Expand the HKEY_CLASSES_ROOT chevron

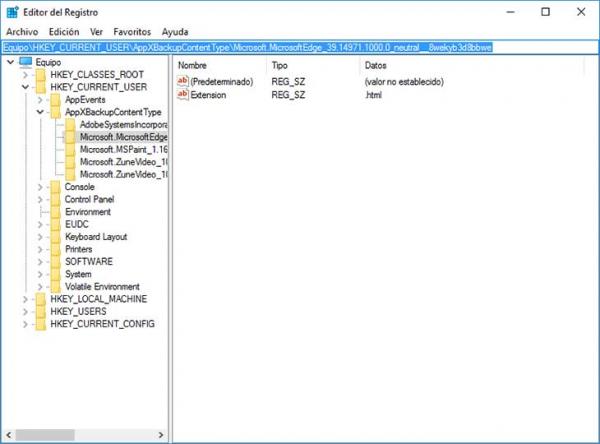tap(25, 75)
